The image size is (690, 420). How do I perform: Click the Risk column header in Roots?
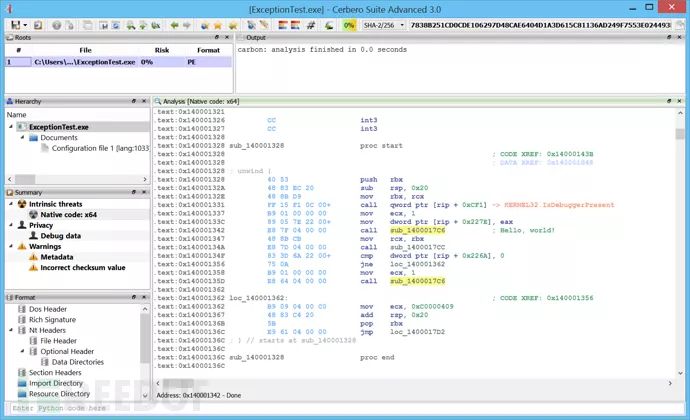tap(161, 49)
